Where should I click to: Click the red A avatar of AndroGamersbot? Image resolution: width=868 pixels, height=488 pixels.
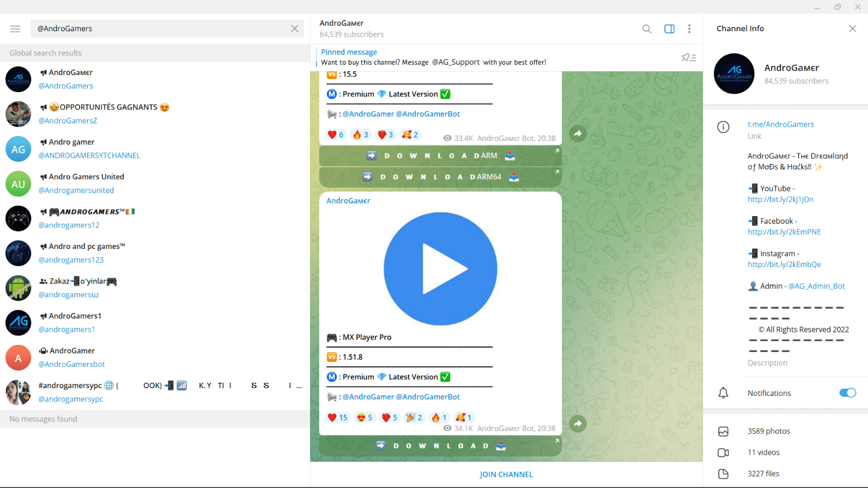click(x=18, y=358)
